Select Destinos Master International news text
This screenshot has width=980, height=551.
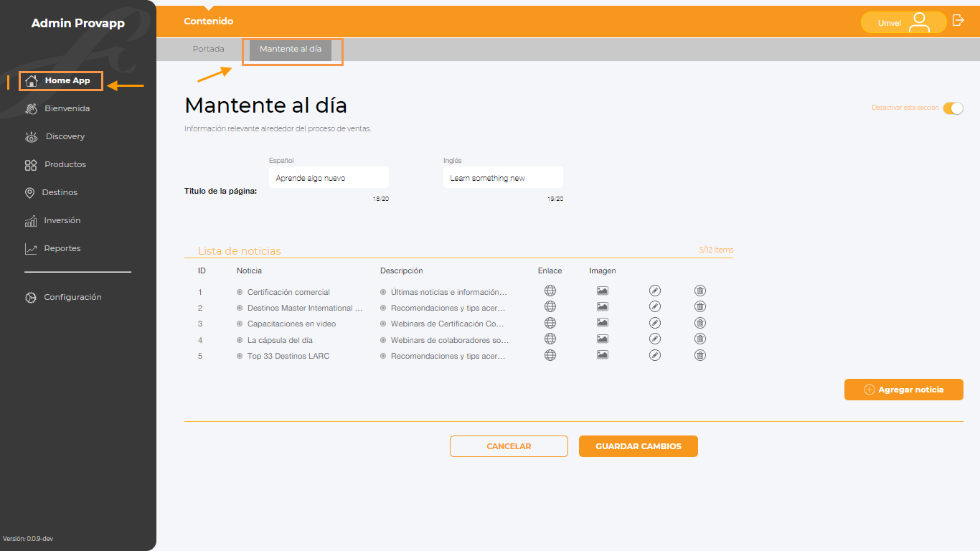coord(305,308)
